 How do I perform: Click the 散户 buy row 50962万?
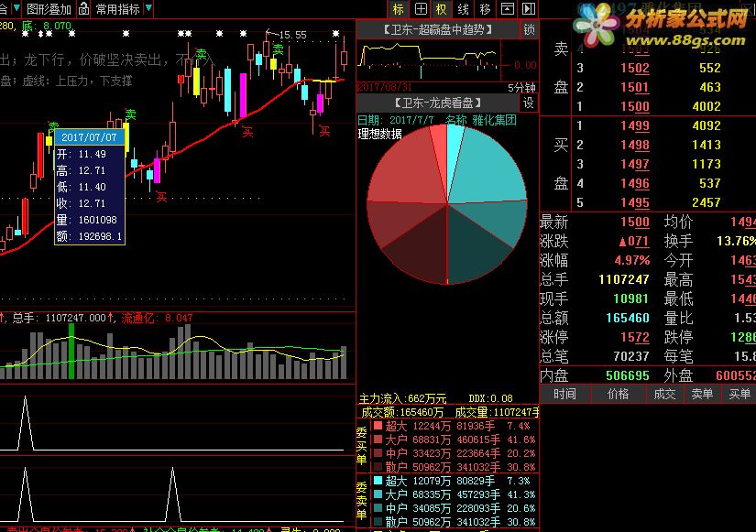click(x=455, y=467)
